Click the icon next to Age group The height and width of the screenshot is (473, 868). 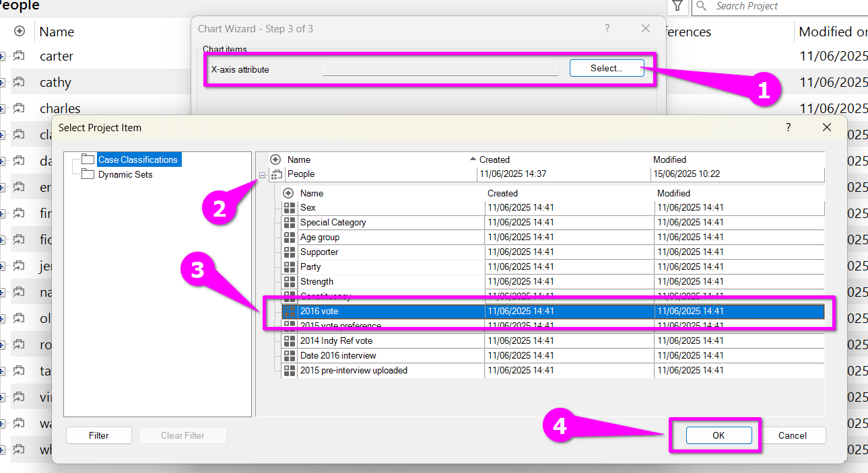coord(290,238)
